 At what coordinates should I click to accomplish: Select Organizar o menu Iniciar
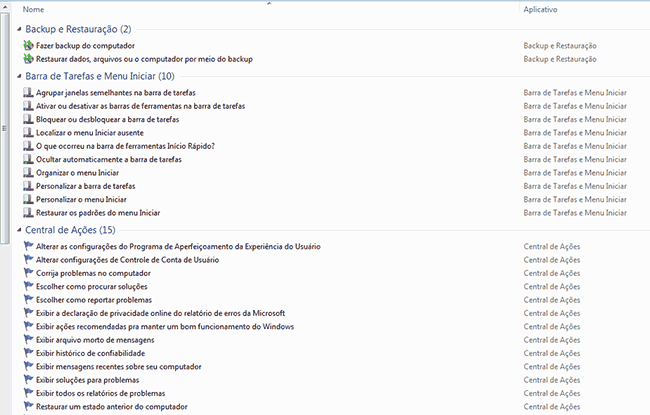coord(77,173)
